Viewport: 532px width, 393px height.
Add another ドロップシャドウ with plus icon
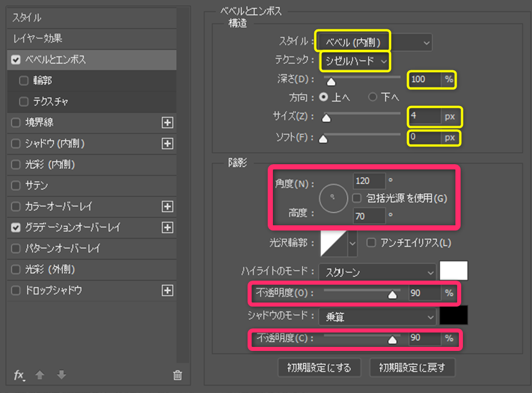(168, 290)
